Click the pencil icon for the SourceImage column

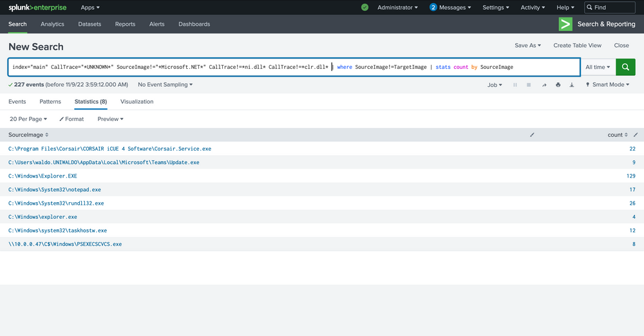(x=532, y=135)
